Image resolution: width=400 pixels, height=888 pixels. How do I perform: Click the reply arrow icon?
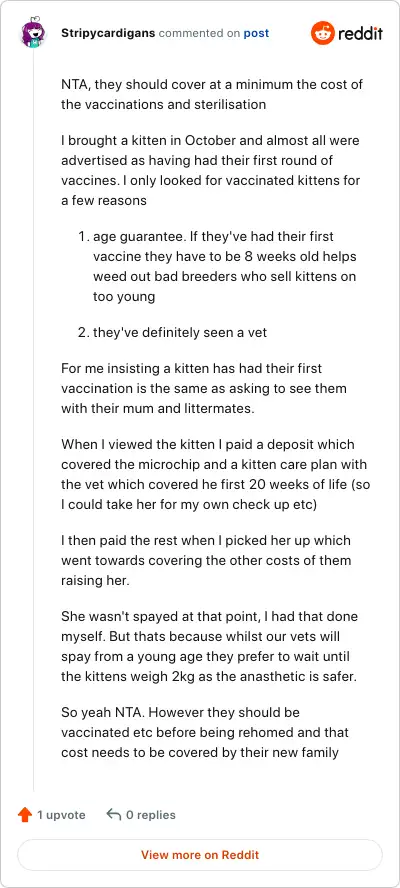pyautogui.click(x=113, y=815)
